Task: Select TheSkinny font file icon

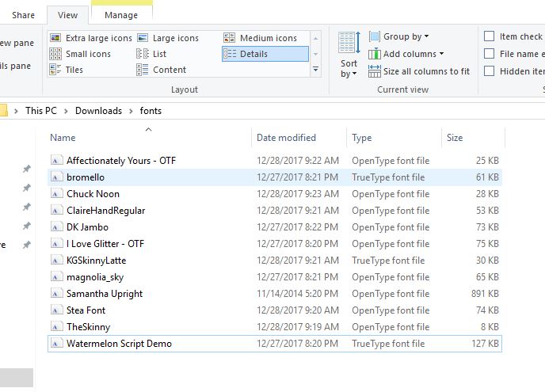Action: pyautogui.click(x=56, y=327)
